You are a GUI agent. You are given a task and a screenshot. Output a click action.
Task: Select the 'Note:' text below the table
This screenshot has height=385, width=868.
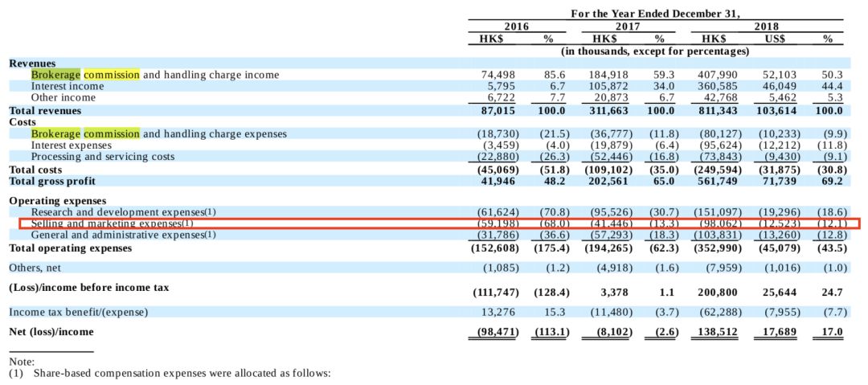22,361
